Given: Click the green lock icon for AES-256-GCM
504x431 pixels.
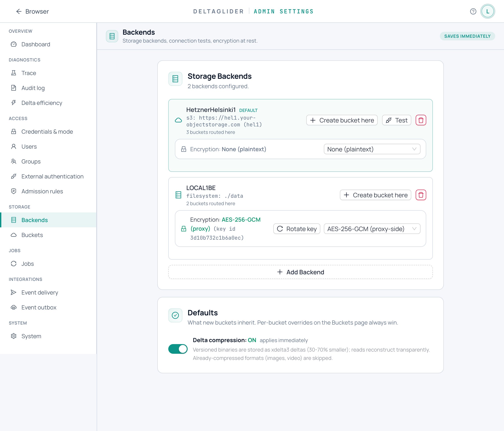Looking at the screenshot, I should [184, 229].
